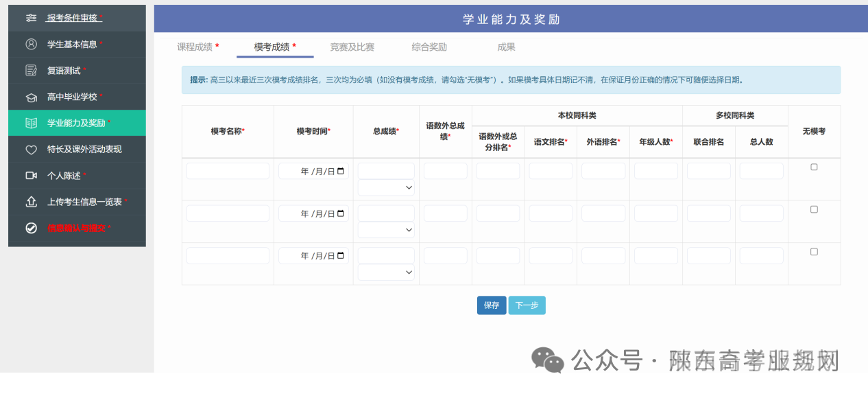Click the person icon for 学生基本信息
This screenshot has width=868, height=396.
point(31,44)
